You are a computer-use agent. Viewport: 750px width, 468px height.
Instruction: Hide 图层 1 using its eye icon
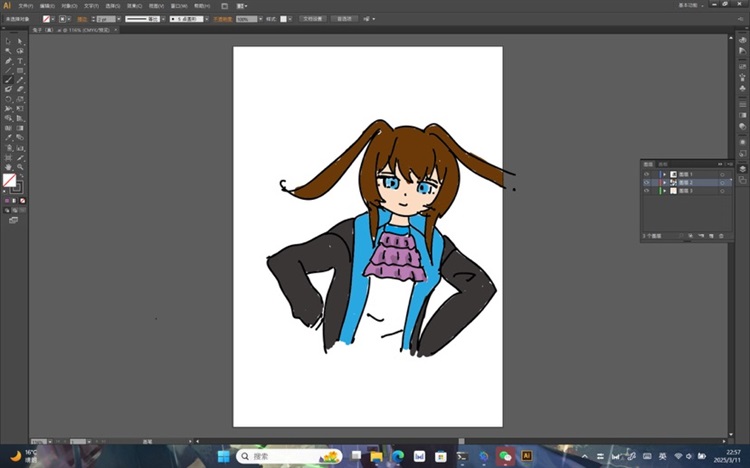[x=646, y=174]
